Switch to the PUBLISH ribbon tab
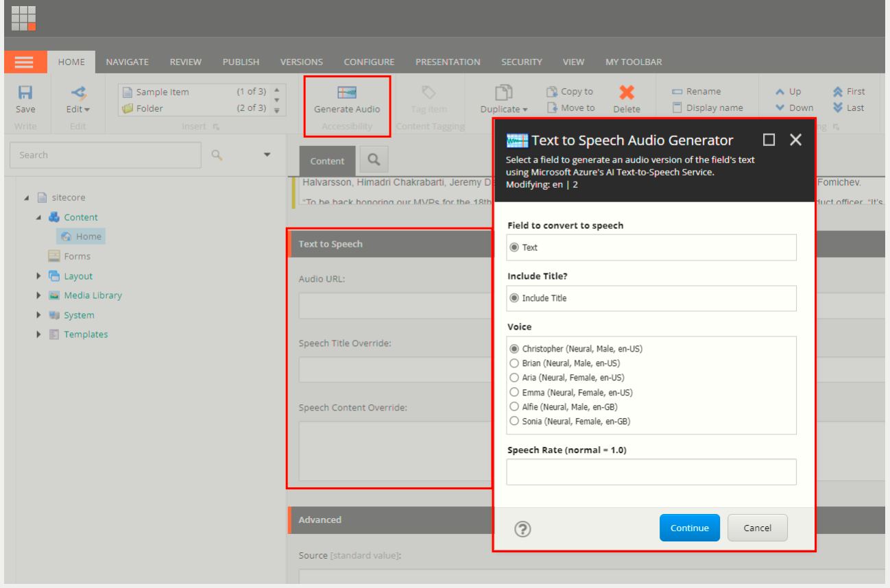890x588 pixels. pyautogui.click(x=241, y=62)
